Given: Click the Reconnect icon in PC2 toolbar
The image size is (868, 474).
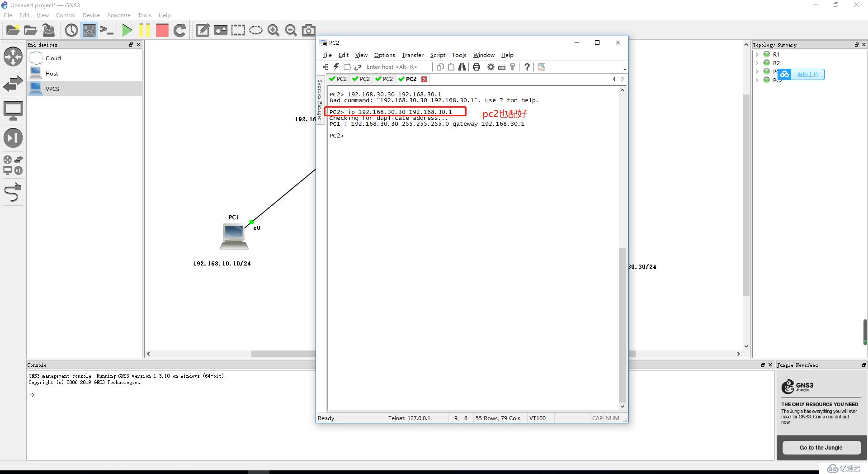Looking at the screenshot, I should [x=347, y=67].
